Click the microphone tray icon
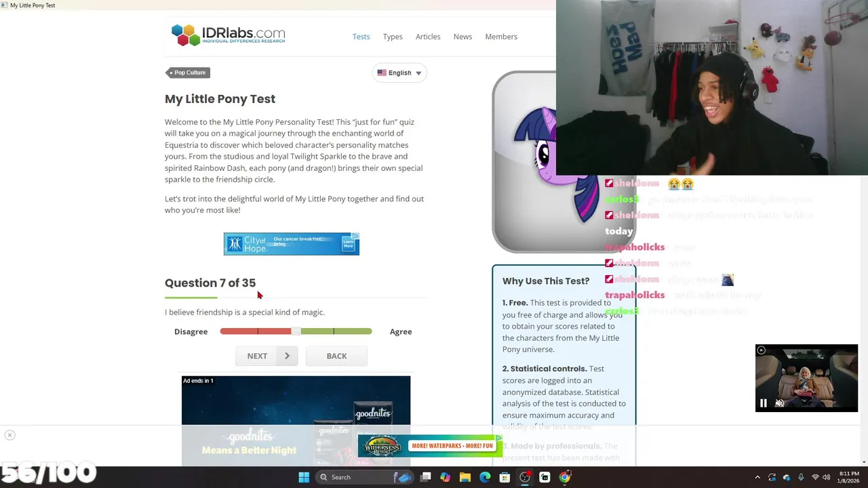This screenshot has width=868, height=488. [x=801, y=477]
